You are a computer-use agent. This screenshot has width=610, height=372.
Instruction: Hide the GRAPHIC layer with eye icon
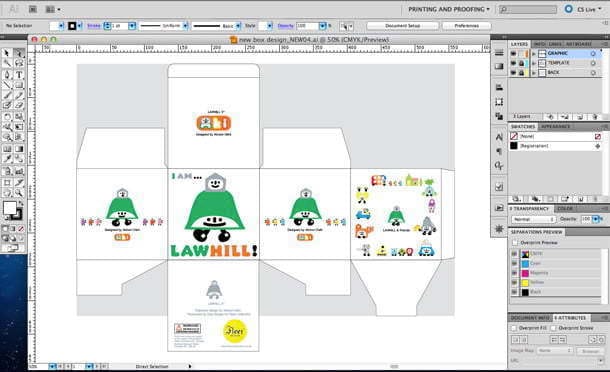tap(514, 53)
